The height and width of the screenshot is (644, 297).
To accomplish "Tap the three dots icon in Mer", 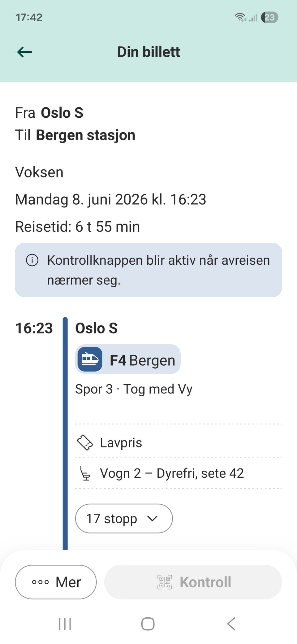I will click(x=41, y=582).
